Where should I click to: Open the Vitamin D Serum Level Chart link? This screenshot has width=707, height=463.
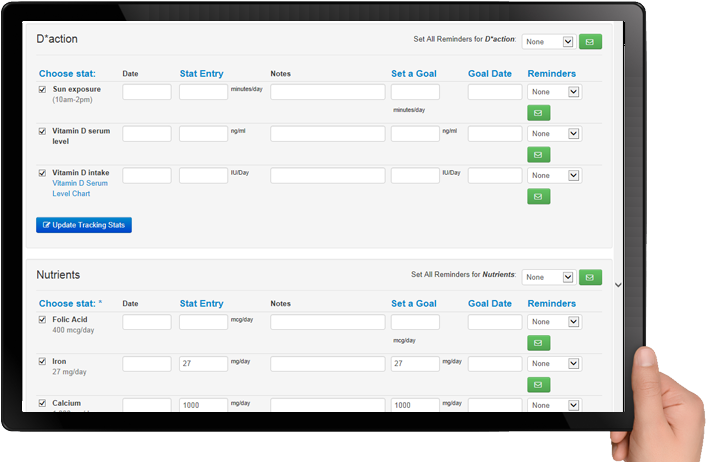(x=81, y=188)
